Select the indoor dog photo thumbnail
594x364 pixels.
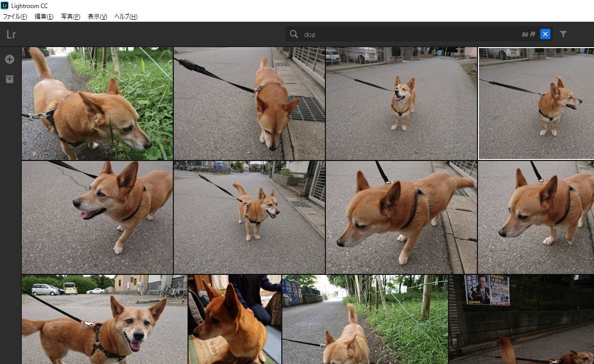click(x=235, y=319)
